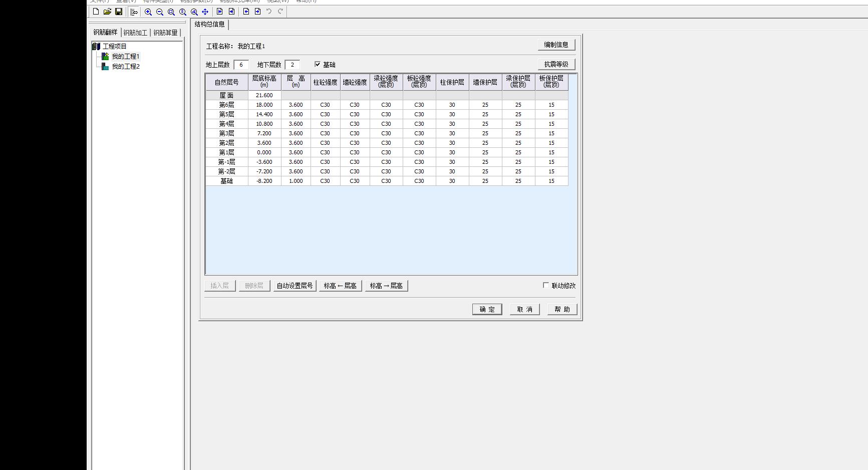Click the 自动设置层号 button
The image size is (868, 470).
(295, 286)
